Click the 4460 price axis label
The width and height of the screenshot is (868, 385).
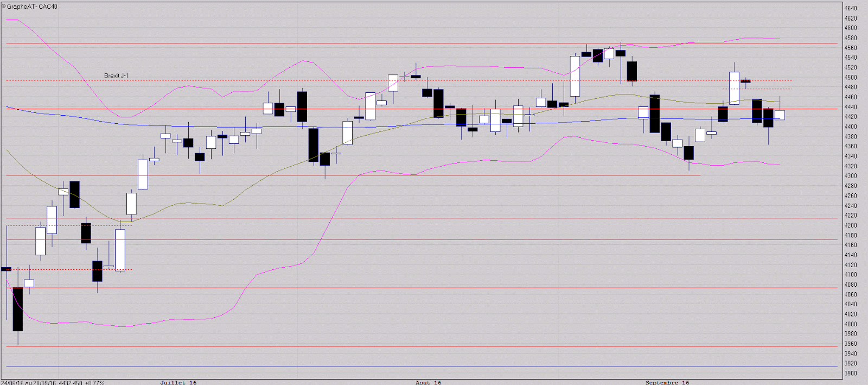(851, 97)
